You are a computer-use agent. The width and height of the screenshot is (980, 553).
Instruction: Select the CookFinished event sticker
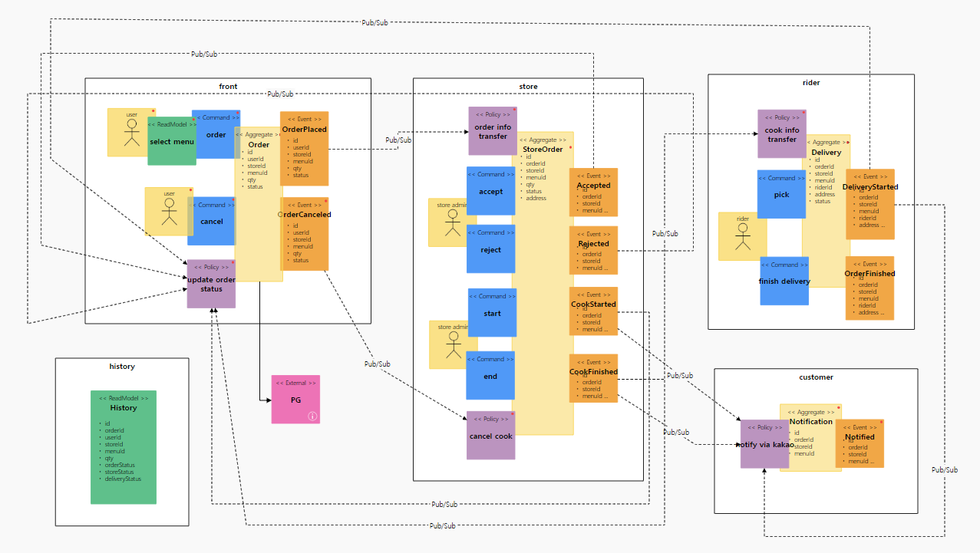pyautogui.click(x=593, y=378)
